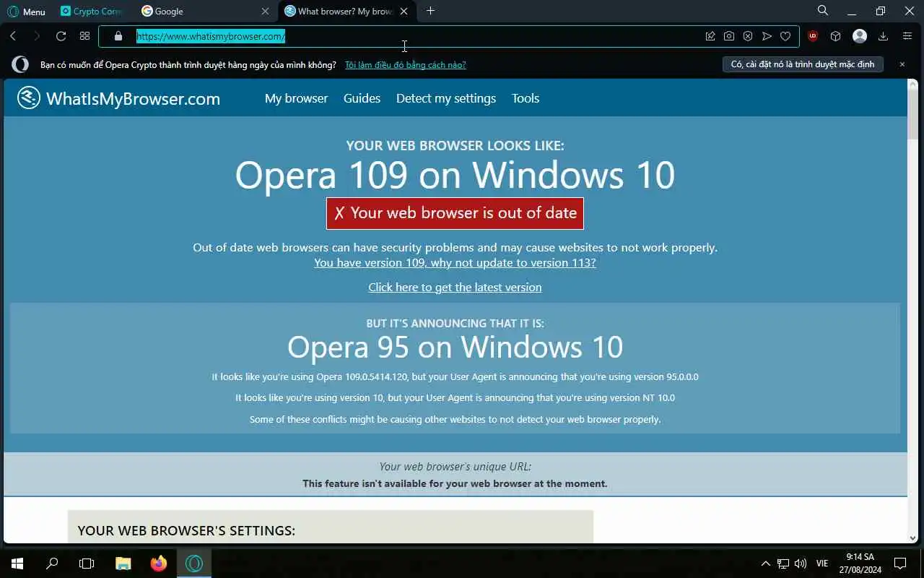Click 'YOUR WEB BROWSER'S SETTINGS:' heading
Viewport: 924px width, 578px height.
[186, 531]
